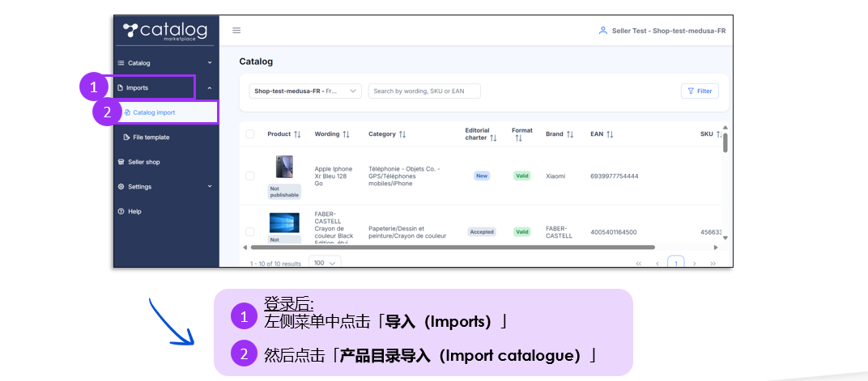Check the FABER-CASTELL row checkbox
Image resolution: width=868 pixels, height=381 pixels.
pos(249,231)
